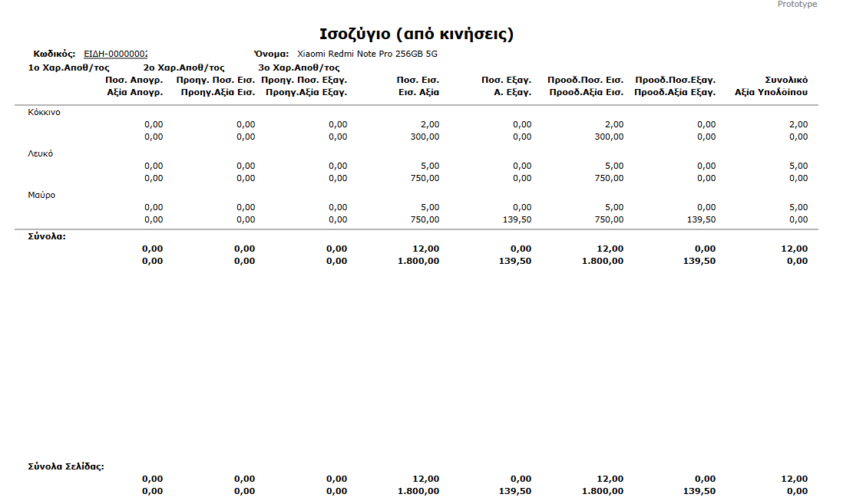Click the Σύνολα: totals label
Screen dimensions: 843x504
tap(47, 236)
